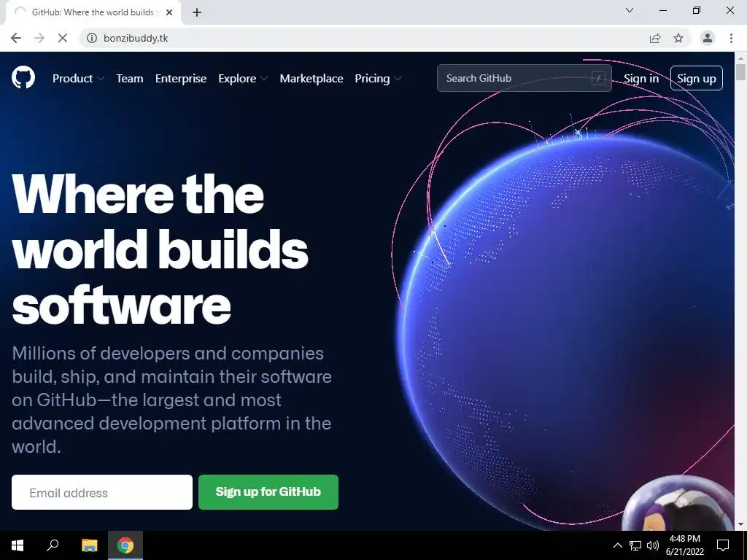Open Chrome three-dot menu
This screenshot has height=560, width=747.
coord(731,38)
